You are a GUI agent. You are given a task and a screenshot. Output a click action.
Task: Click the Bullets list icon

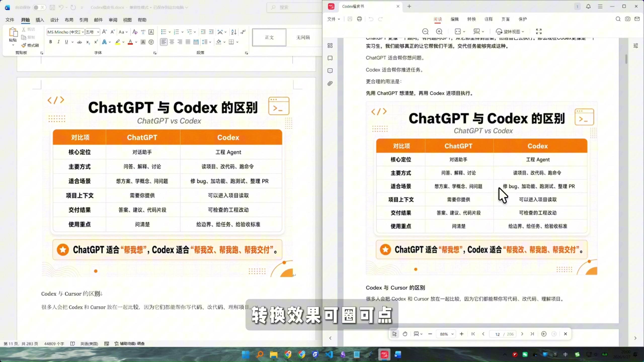(164, 32)
